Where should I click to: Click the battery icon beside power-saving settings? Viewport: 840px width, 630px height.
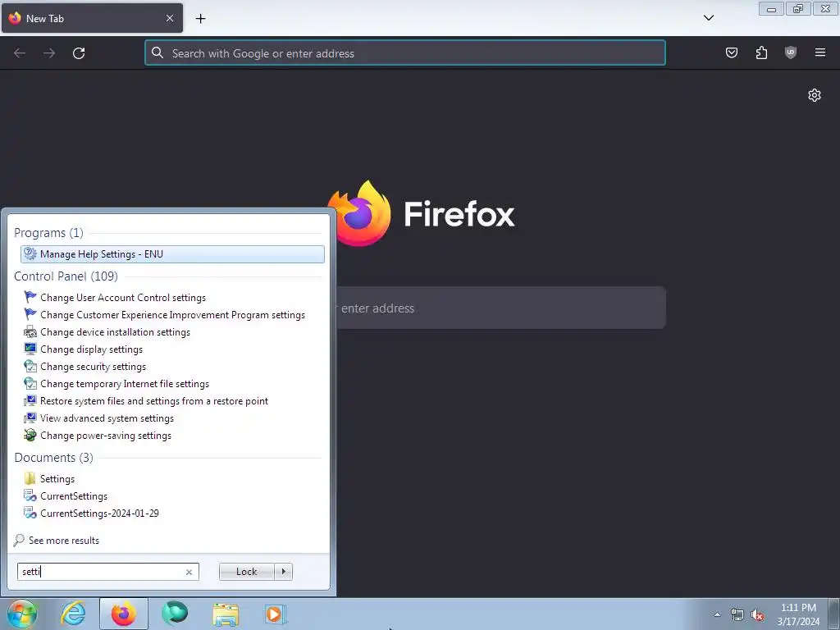pos(30,435)
